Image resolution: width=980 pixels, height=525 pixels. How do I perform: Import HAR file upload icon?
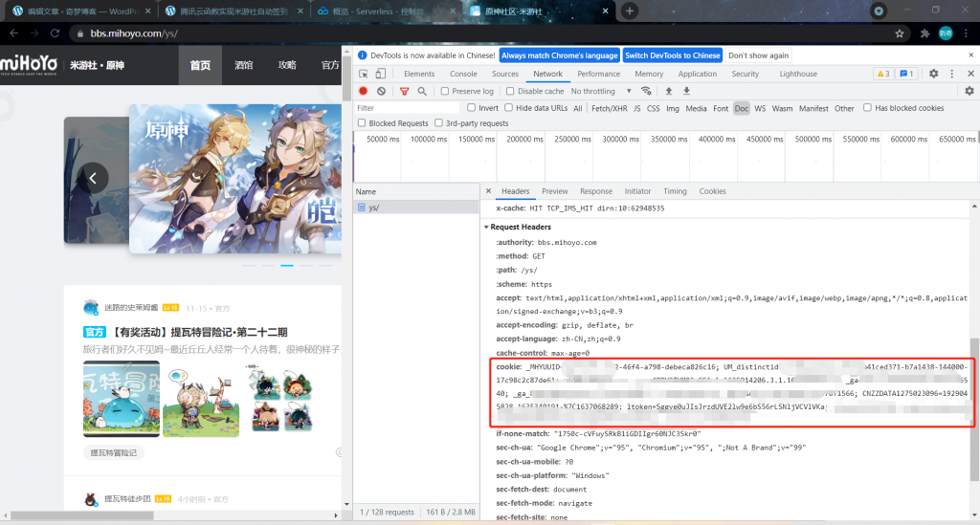(669, 91)
